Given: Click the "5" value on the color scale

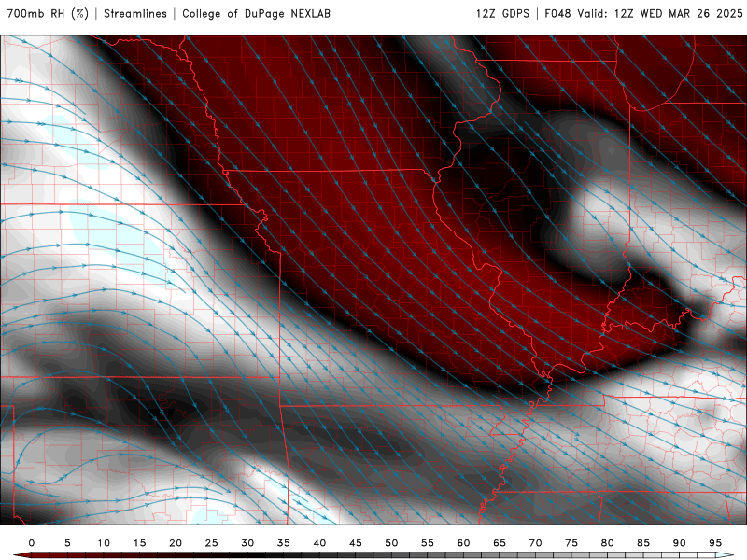Looking at the screenshot, I should 67,543.
